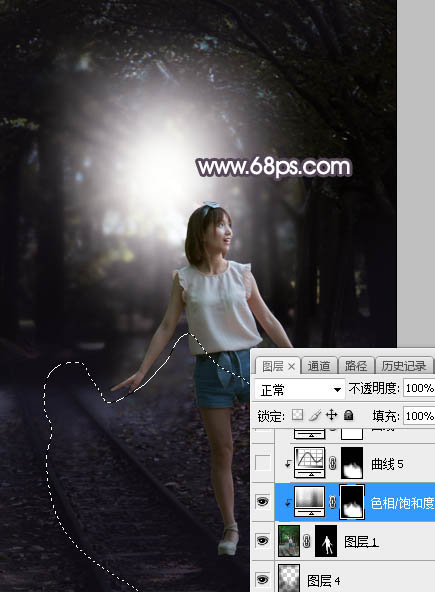Enable lock transparent pixels icon
The height and width of the screenshot is (592, 435).
coord(298,415)
